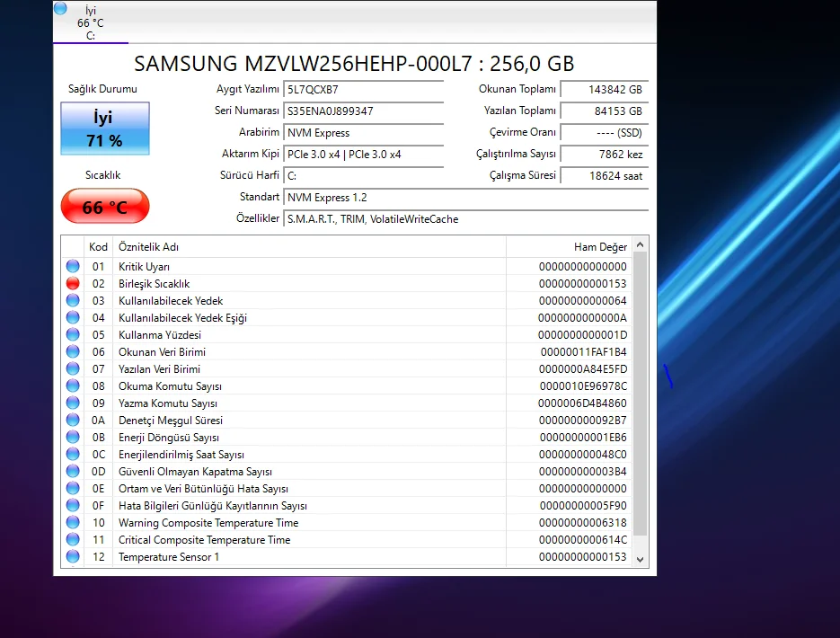Click the Çalışma Süresi value 18624 saat
This screenshot has width=840, height=638.
605,175
